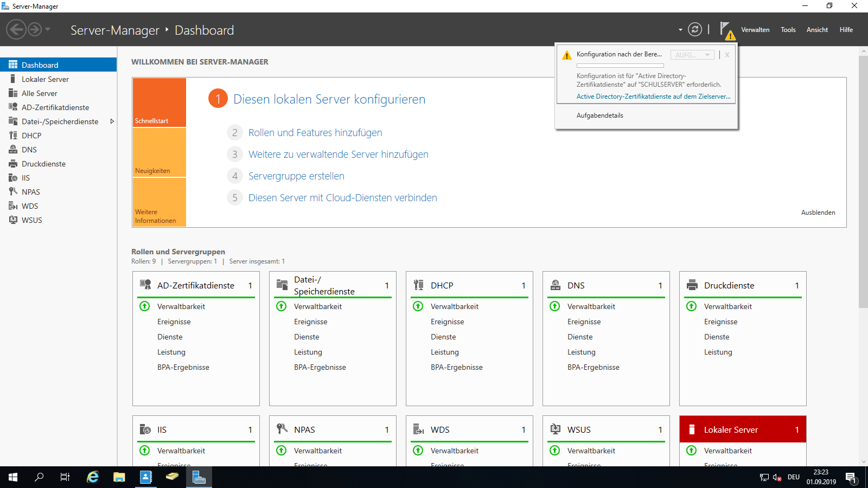Viewport: 868px width, 488px height.
Task: Click the IIS tile header icon
Action: (145, 429)
